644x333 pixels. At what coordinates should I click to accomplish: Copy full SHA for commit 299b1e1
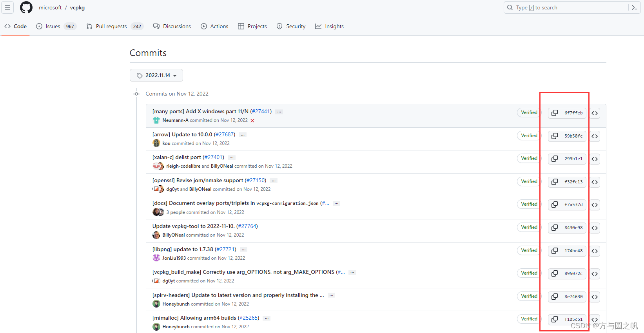[x=555, y=159]
